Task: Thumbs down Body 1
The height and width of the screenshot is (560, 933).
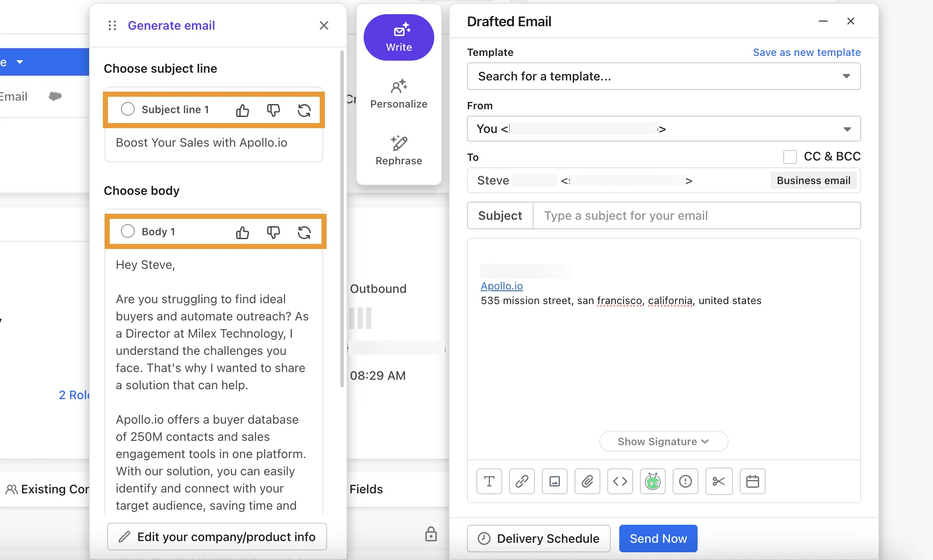Action: click(273, 232)
